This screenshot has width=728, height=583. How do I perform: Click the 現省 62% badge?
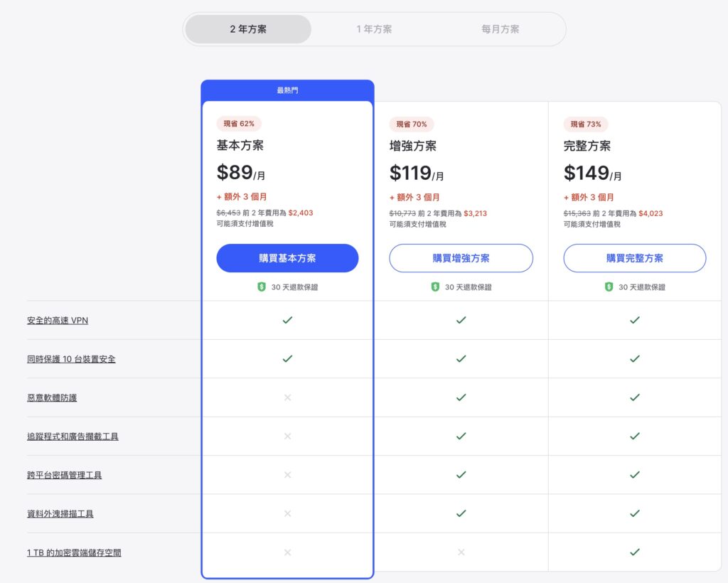(239, 124)
